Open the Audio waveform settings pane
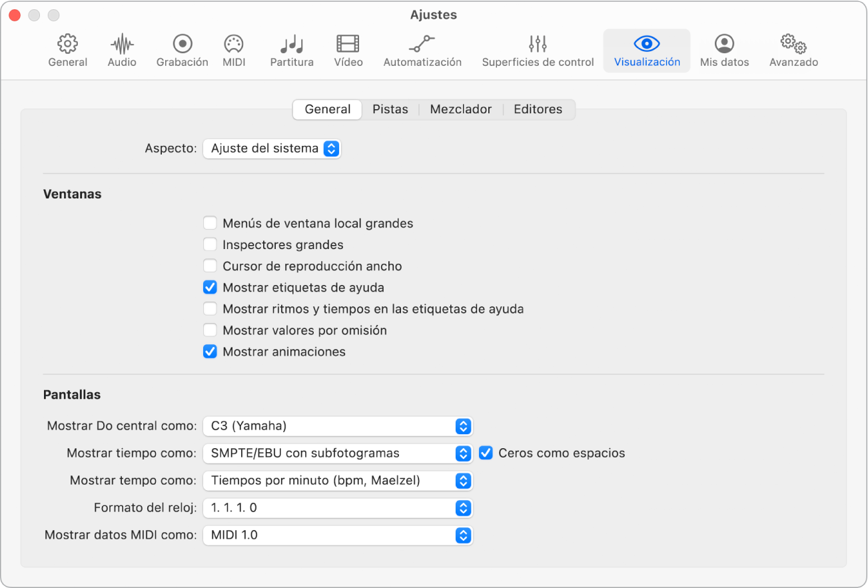This screenshot has height=588, width=868. 122,51
